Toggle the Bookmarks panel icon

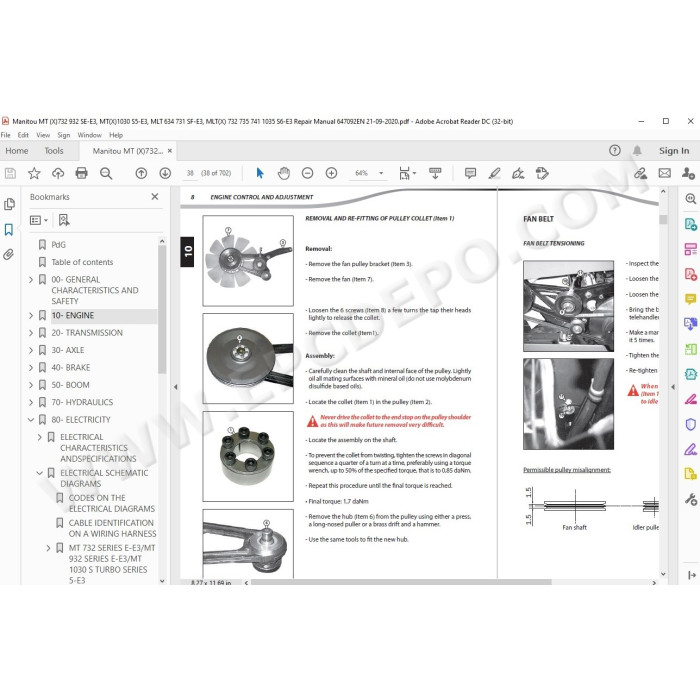pos(9,229)
